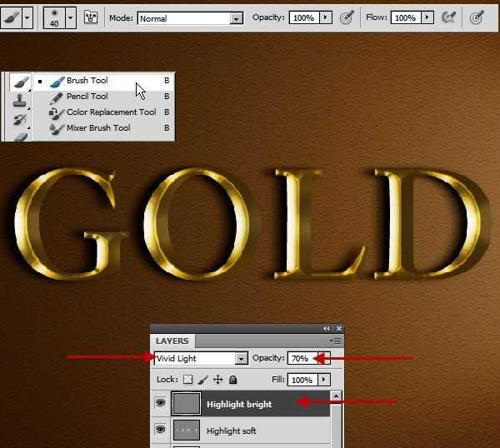Select Pencil Tool from flyout menu
Image resolution: width=500 pixels, height=448 pixels.
(x=104, y=97)
